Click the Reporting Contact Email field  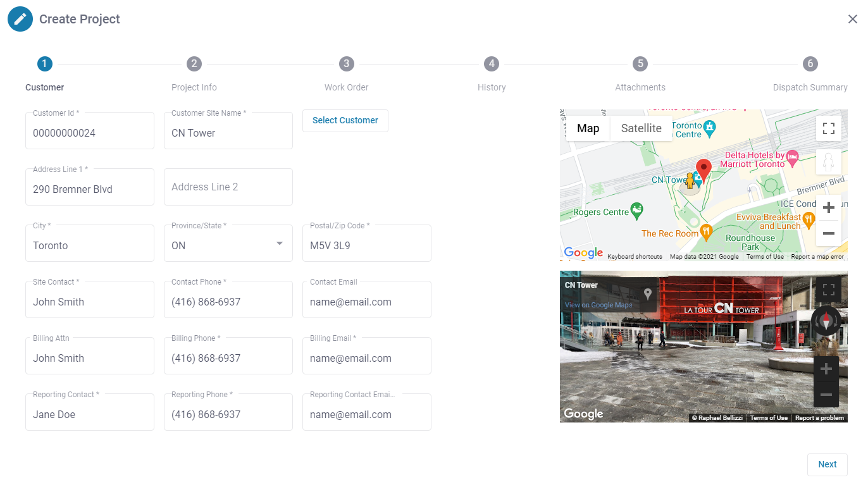click(x=367, y=412)
